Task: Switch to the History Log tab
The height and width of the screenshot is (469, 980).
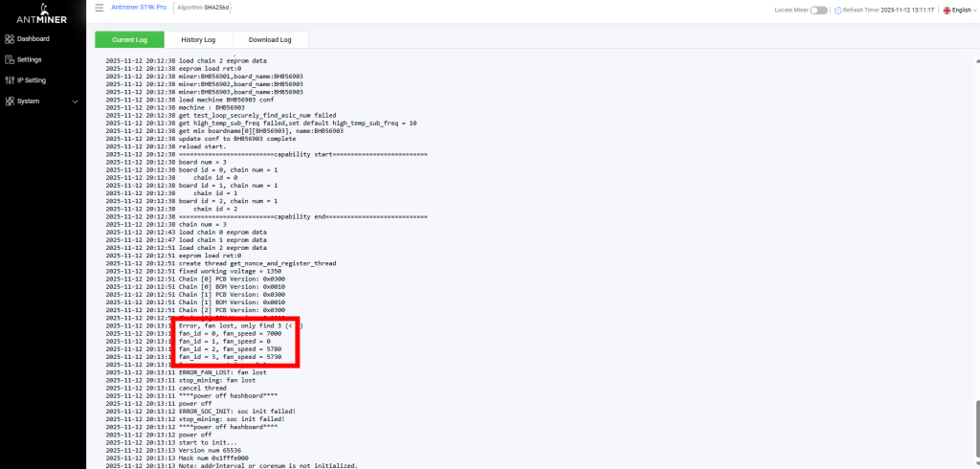Action: click(x=198, y=39)
